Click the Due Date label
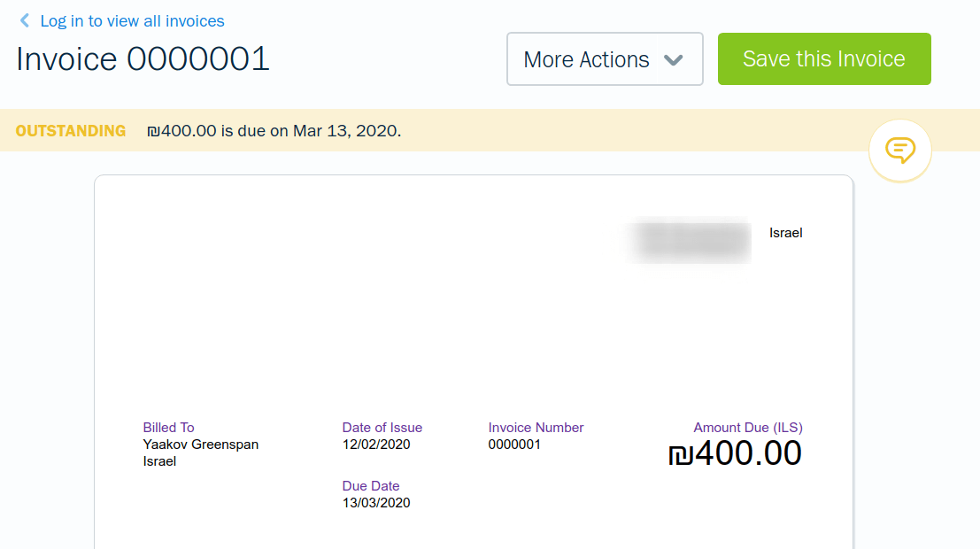The image size is (980, 549). tap(371, 486)
